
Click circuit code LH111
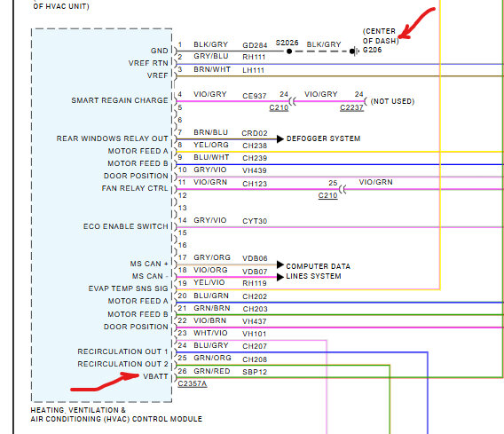click(x=253, y=70)
